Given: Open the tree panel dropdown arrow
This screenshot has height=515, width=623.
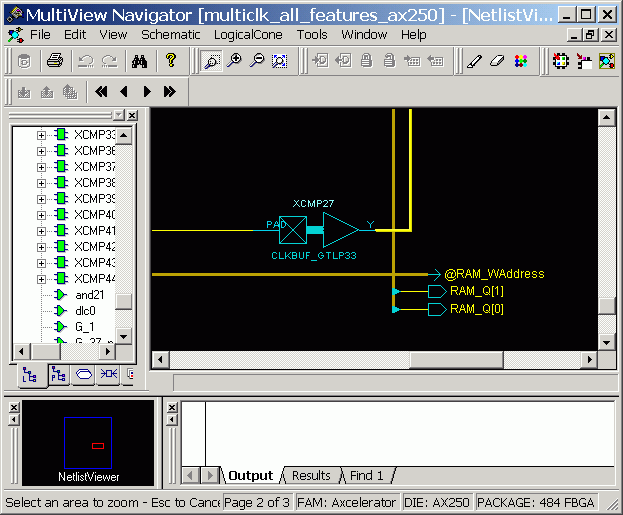Looking at the screenshot, I should coord(118,115).
